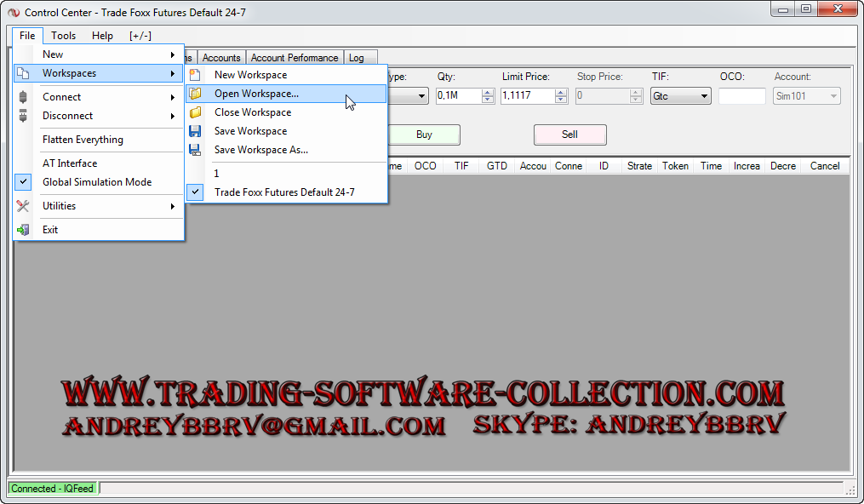
Task: Click the Save Workspace floppy disk icon
Action: tap(195, 131)
